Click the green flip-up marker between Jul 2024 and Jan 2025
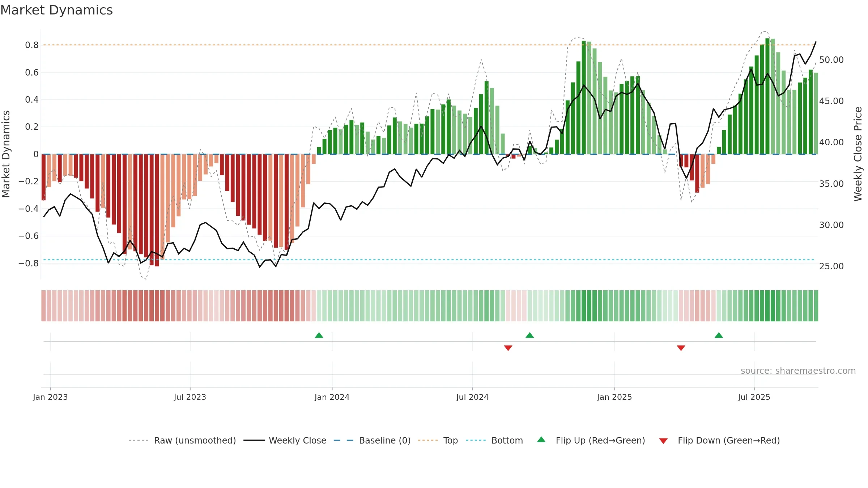Image resolution: width=868 pixels, height=488 pixels. coord(530,335)
